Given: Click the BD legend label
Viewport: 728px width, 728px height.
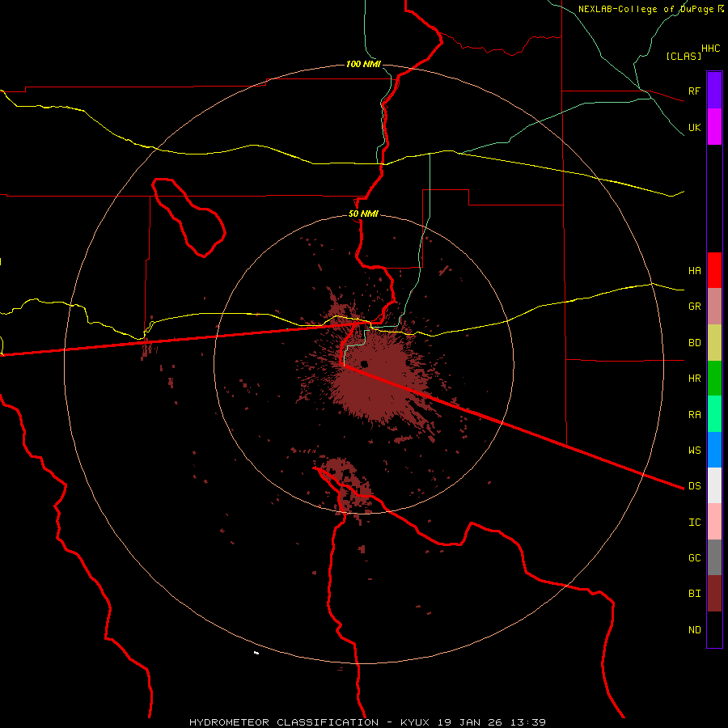Looking at the screenshot, I should (694, 343).
